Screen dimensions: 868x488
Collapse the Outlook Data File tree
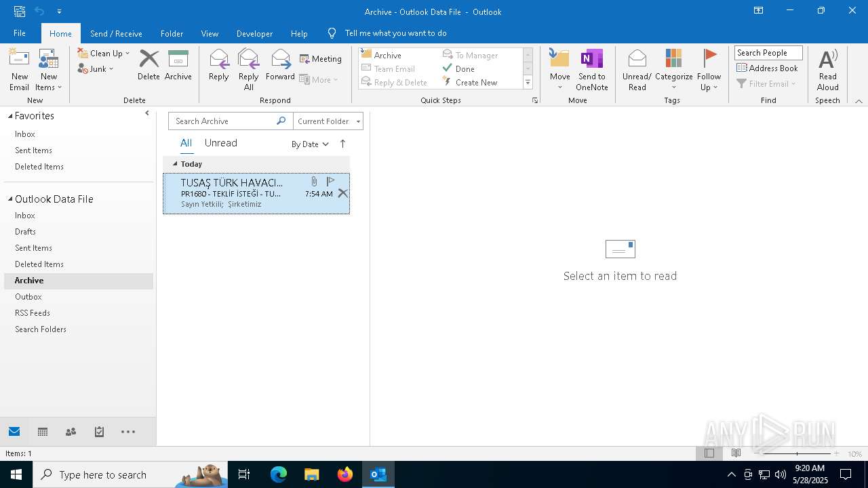pyautogui.click(x=10, y=199)
